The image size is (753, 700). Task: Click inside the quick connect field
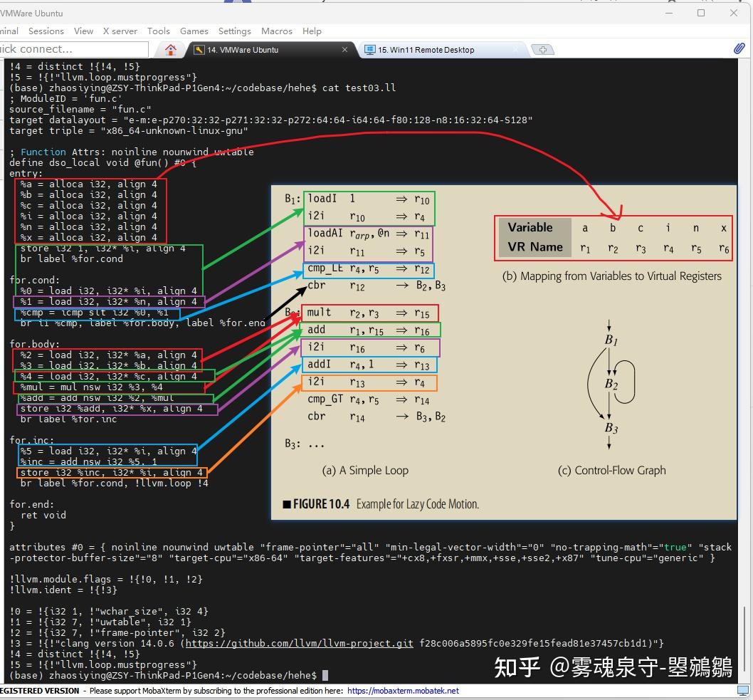tap(71, 49)
